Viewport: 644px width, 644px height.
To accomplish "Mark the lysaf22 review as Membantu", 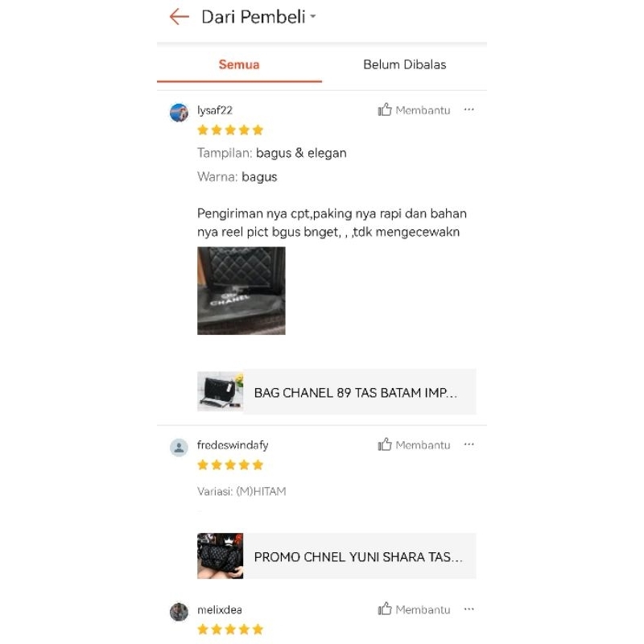I will [414, 110].
